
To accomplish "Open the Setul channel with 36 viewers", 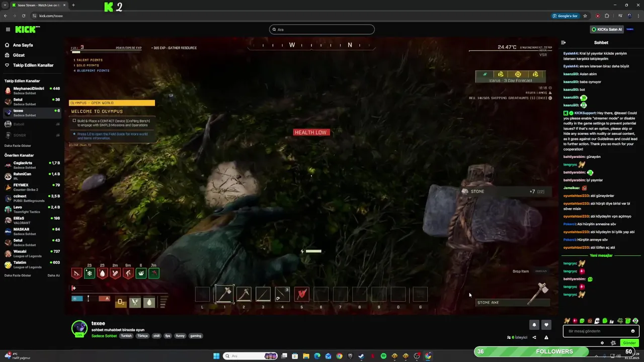I will point(32,102).
